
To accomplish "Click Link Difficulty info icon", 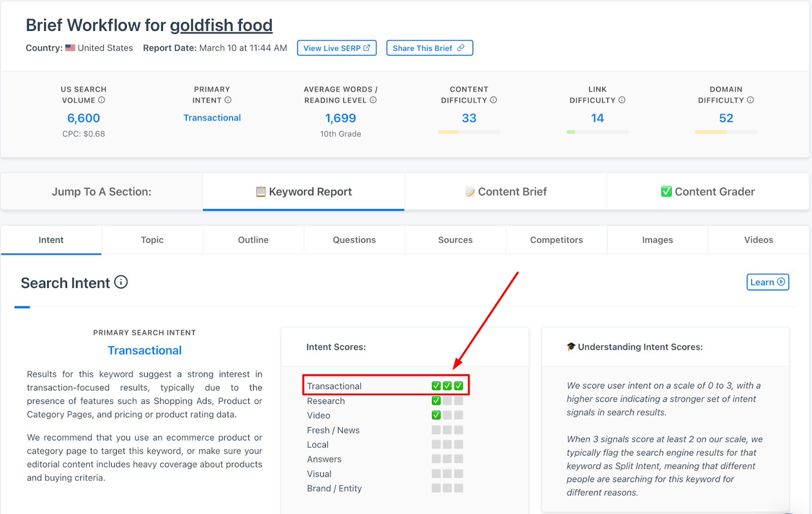I will pos(622,100).
